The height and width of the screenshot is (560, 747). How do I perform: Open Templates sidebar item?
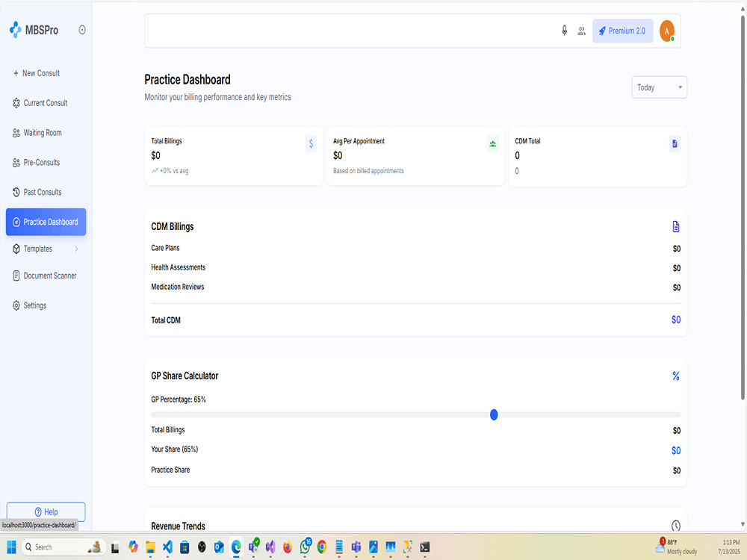click(x=37, y=249)
